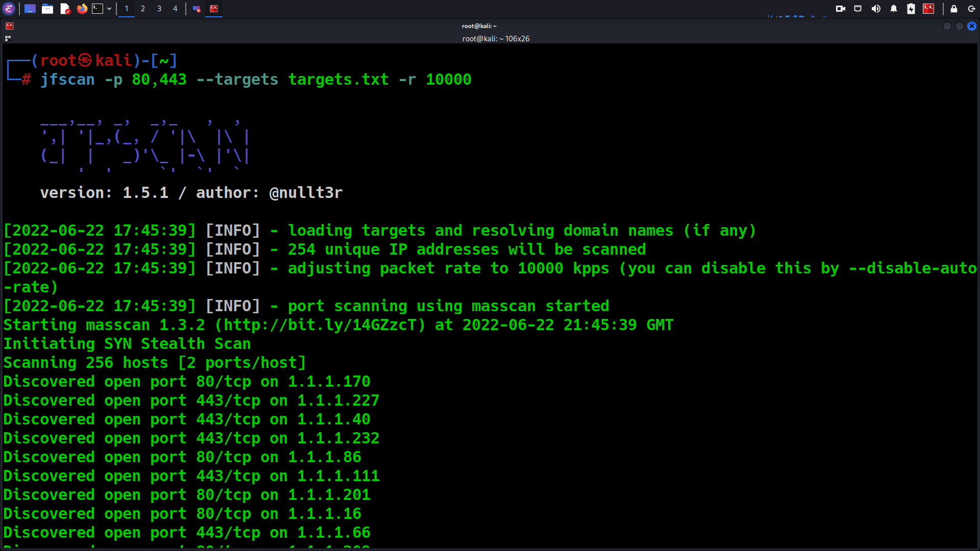Click the version 1.5.1 / author line
980x551 pixels.
tap(191, 193)
